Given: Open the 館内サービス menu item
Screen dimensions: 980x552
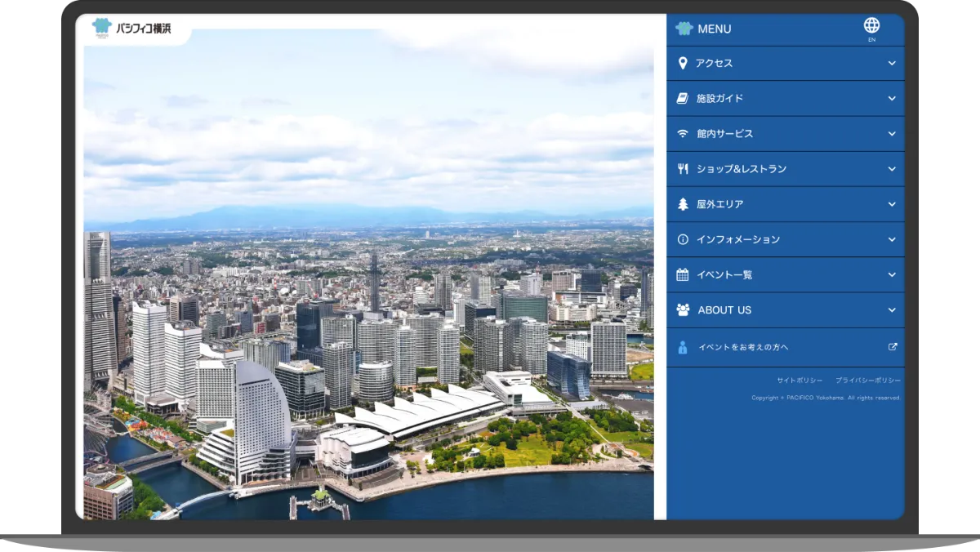Looking at the screenshot, I should pyautogui.click(x=786, y=133).
